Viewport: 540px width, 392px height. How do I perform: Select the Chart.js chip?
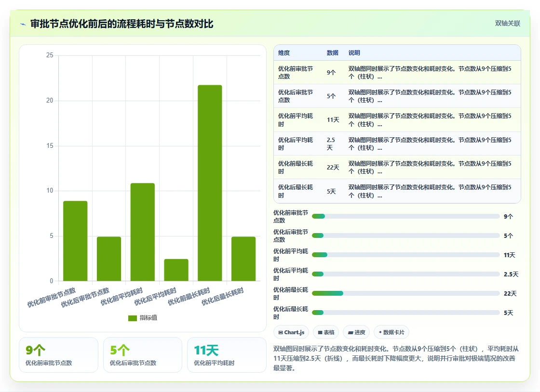tap(291, 332)
